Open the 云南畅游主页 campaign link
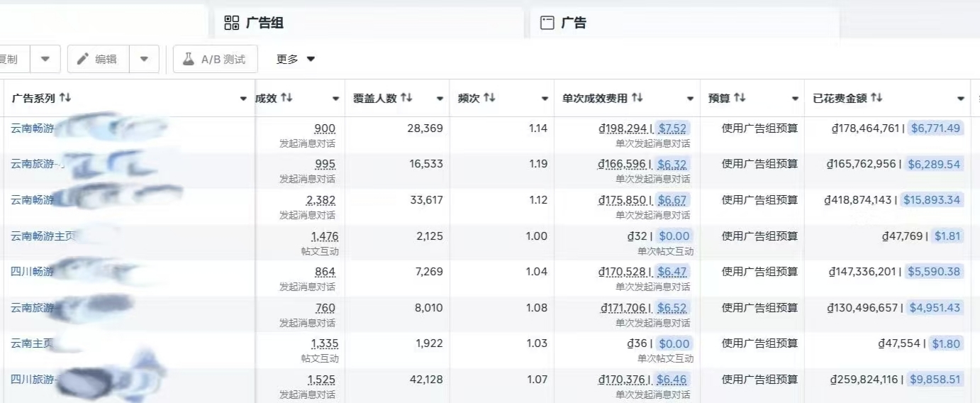 click(43, 236)
